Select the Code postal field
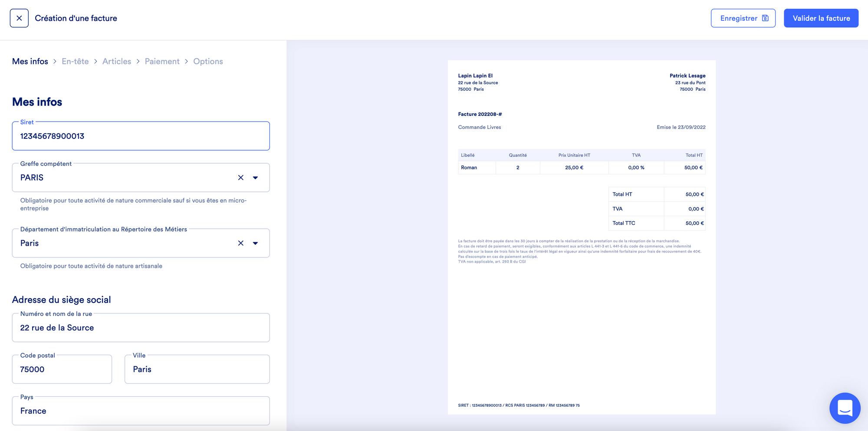 pos(62,369)
